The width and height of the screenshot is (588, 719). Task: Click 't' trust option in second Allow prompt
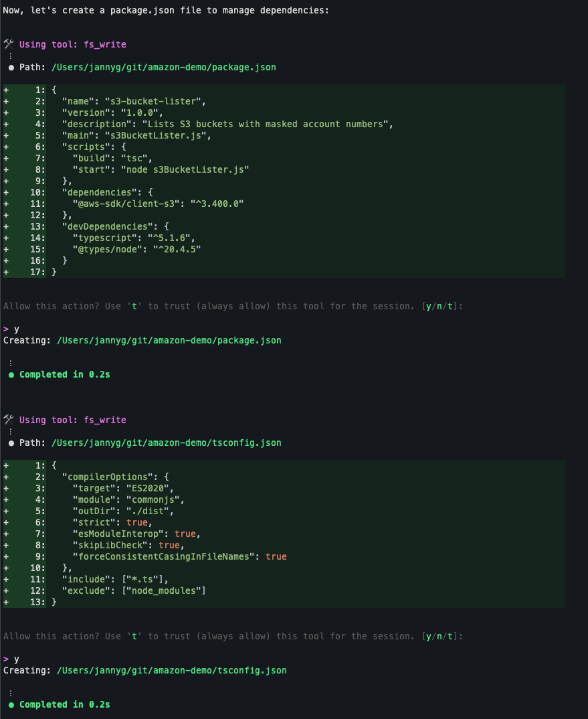tap(450, 636)
